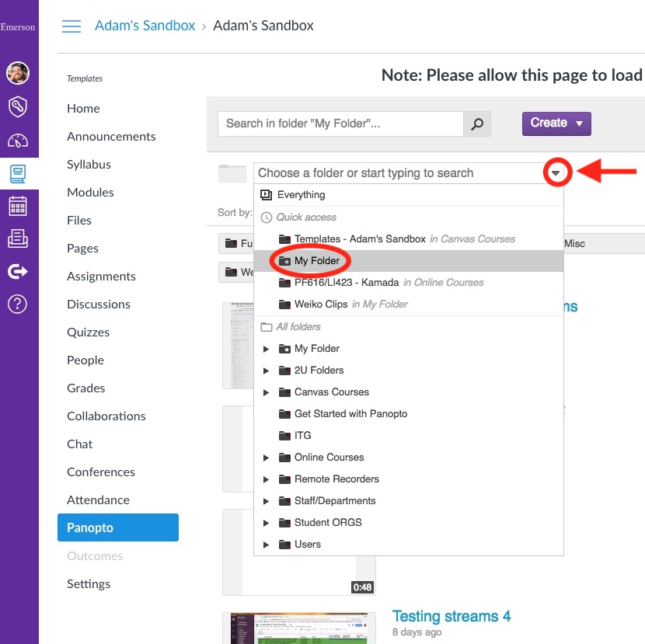
Task: Toggle the hamburger course navigation menu
Action: (x=71, y=26)
